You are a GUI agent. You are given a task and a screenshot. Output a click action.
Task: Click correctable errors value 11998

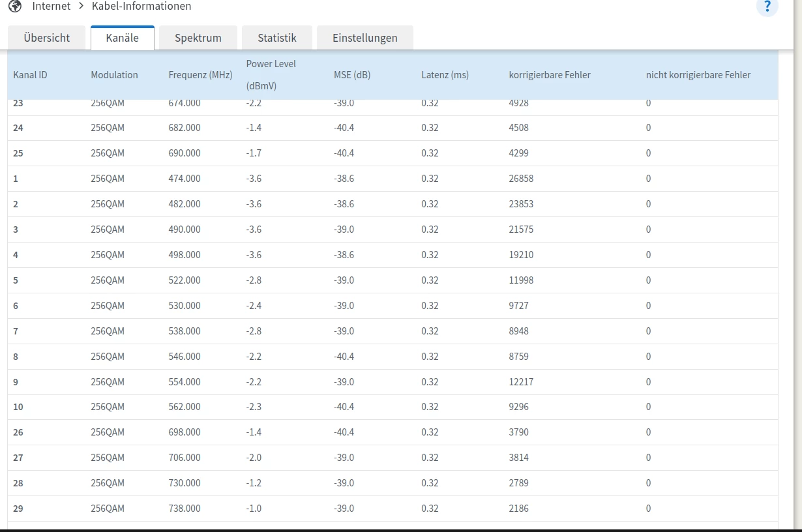point(521,280)
